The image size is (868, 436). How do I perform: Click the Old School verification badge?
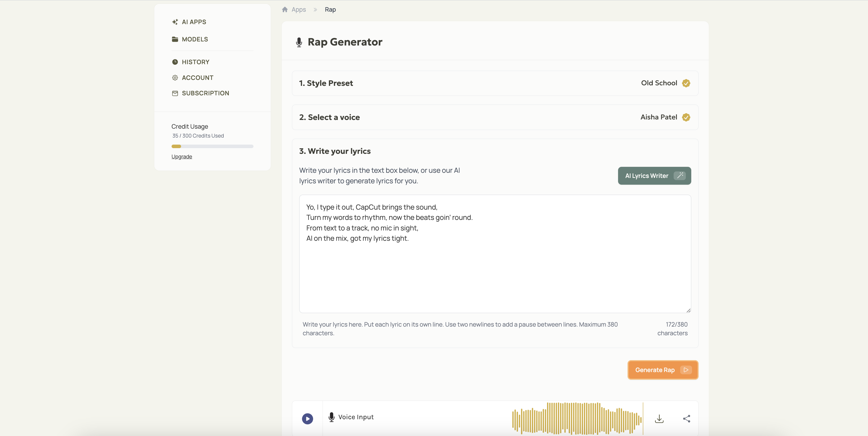pyautogui.click(x=686, y=83)
